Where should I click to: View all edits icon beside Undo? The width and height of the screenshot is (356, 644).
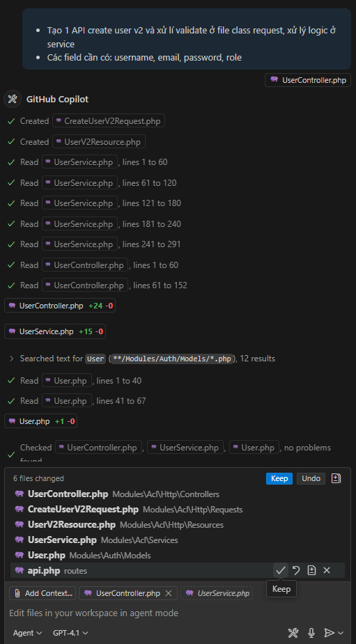(x=336, y=478)
